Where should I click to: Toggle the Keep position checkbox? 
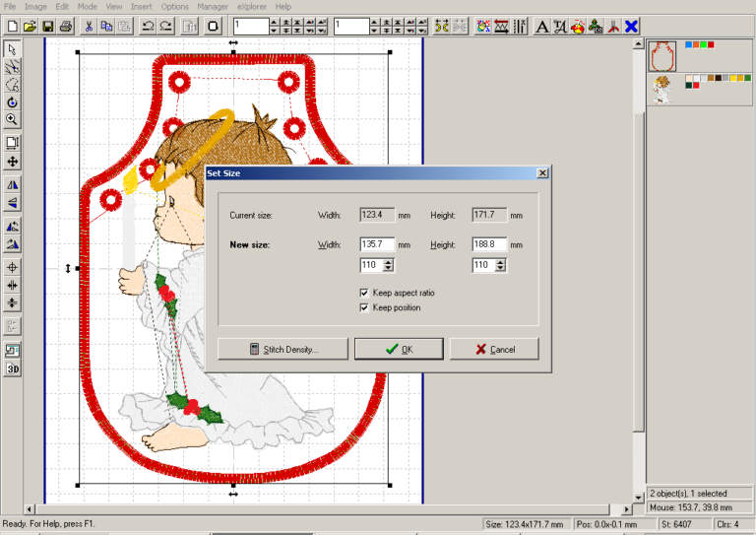[365, 307]
